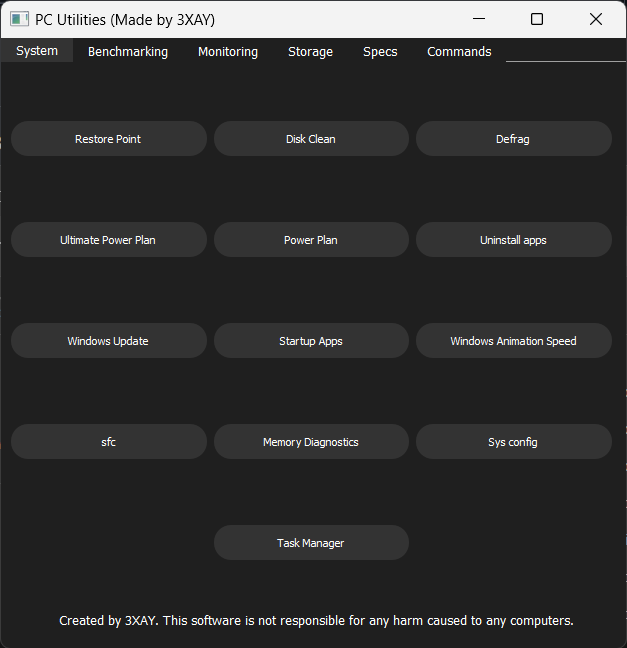627x648 pixels.
Task: Minimize the PC Utilities window
Action: point(479,19)
